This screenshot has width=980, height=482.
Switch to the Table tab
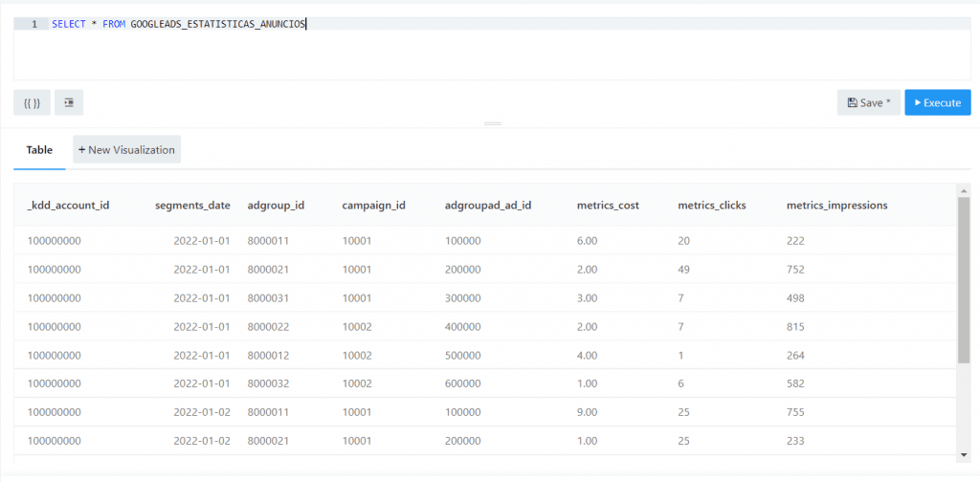39,150
